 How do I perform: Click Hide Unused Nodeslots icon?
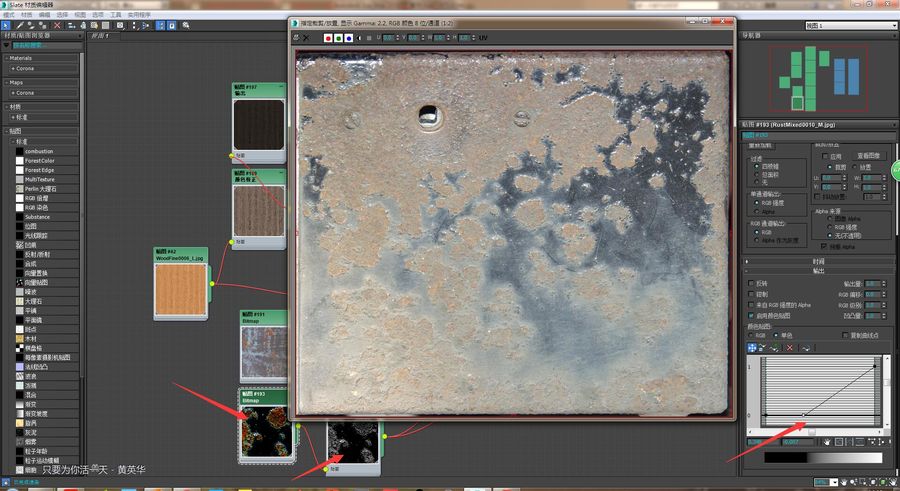pos(83,25)
